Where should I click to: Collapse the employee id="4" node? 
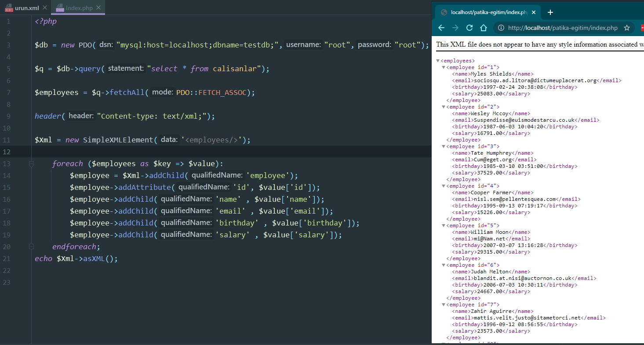tap(444, 186)
